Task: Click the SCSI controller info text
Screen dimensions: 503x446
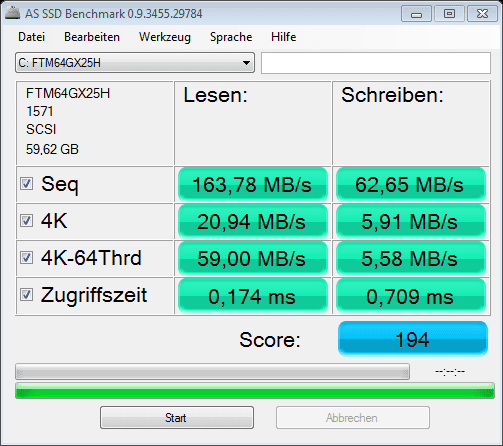Action: tap(41, 129)
